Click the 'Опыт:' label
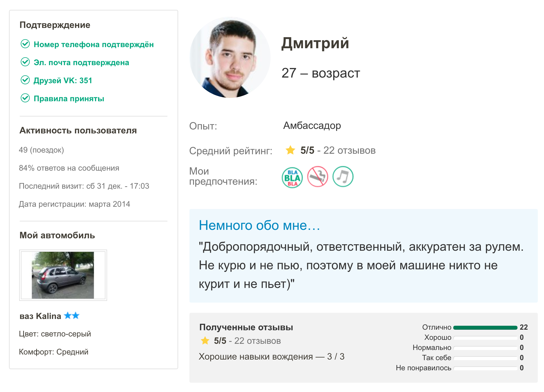The width and height of the screenshot is (544, 392). pos(203,126)
